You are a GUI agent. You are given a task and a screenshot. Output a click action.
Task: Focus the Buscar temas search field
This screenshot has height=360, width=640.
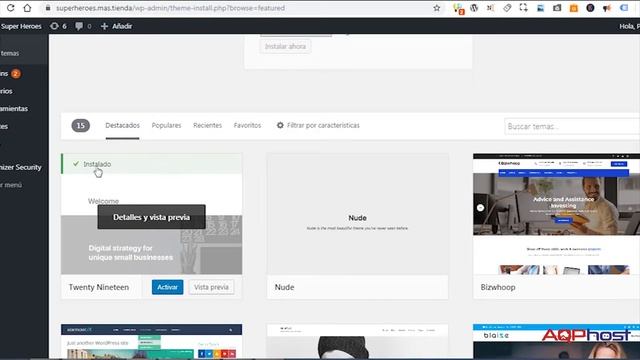572,127
